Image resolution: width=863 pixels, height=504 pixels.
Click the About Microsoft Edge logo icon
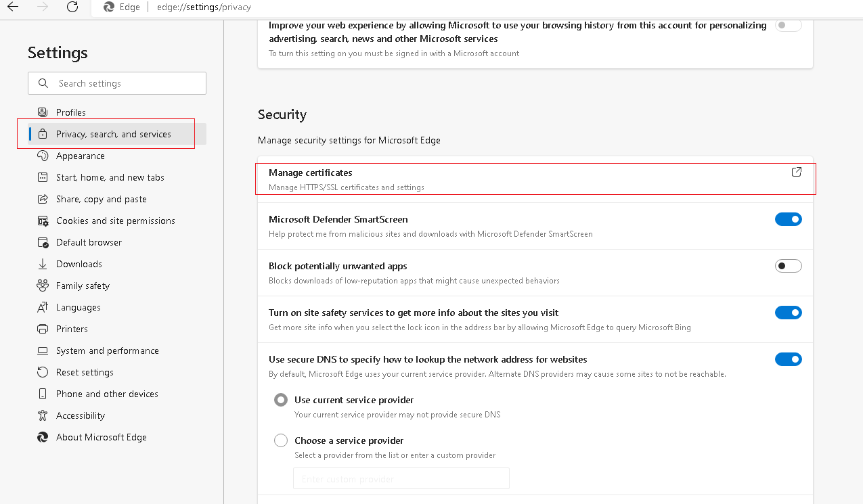point(43,437)
